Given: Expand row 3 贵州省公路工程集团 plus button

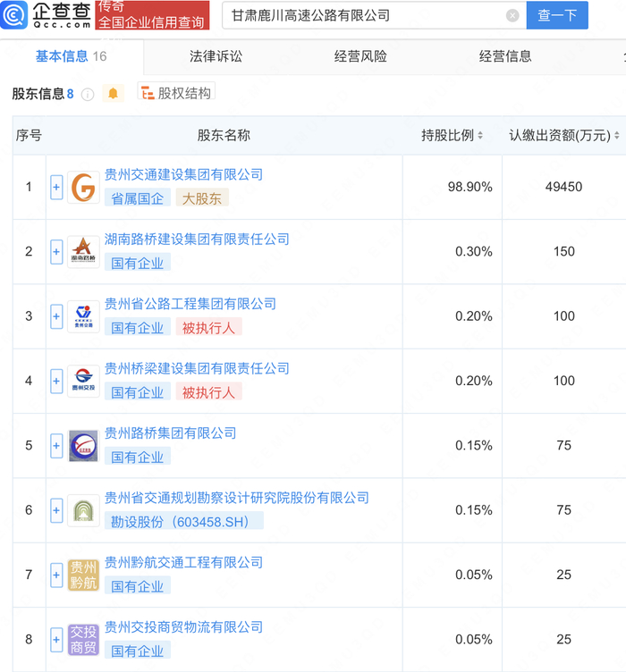Looking at the screenshot, I should [x=56, y=316].
